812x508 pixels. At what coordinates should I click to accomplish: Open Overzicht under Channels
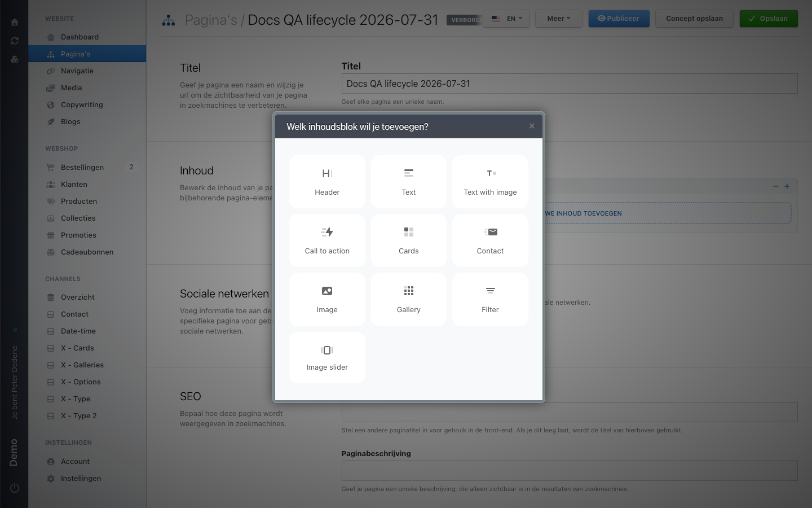[x=87, y=297]
